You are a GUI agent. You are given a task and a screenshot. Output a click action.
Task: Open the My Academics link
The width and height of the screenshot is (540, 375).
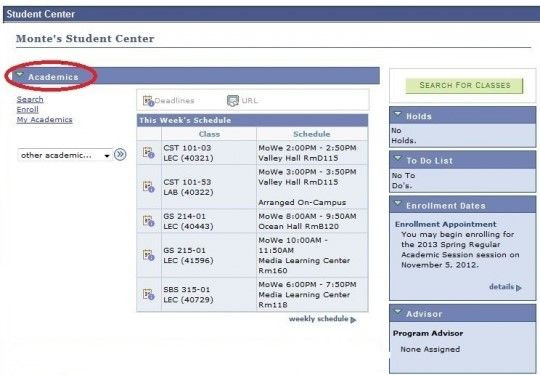tap(44, 120)
